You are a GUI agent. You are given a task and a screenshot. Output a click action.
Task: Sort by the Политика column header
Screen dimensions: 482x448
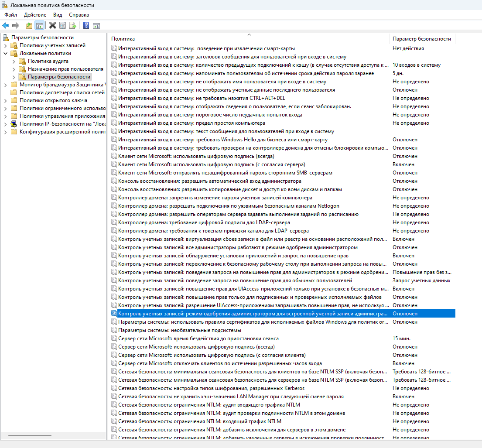pos(249,39)
